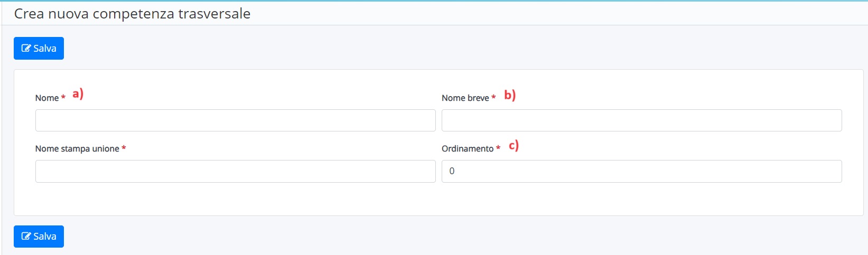
Task: Click the pencil icon in top Salva button
Action: [25, 49]
